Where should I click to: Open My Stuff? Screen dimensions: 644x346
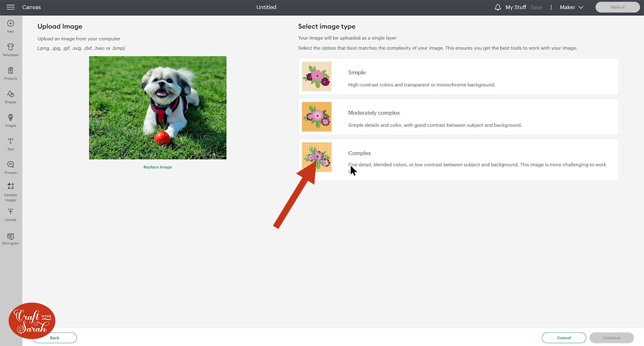516,7
